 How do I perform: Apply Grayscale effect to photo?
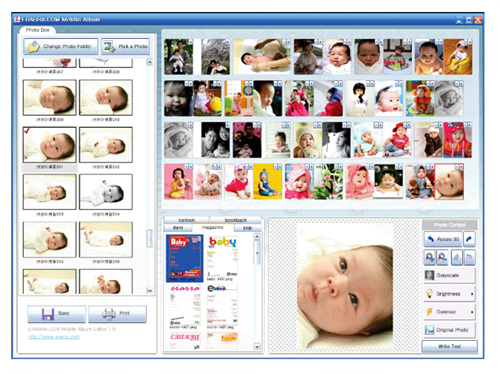click(449, 275)
